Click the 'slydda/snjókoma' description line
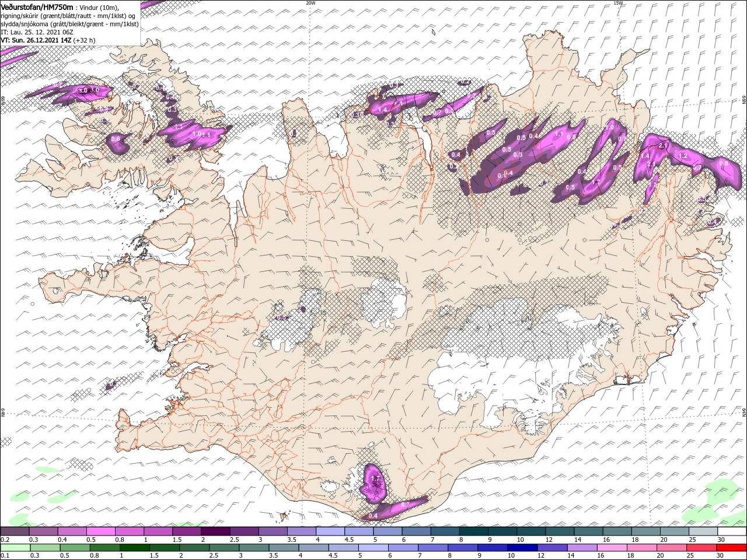 pyautogui.click(x=69, y=24)
